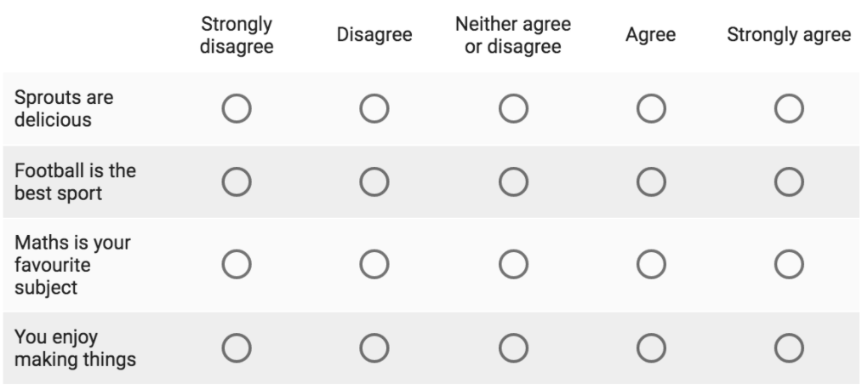Image resolution: width=868 pixels, height=390 pixels.
Task: Pick Strongly agree for Sprouts are delicious
Action: pos(789,109)
